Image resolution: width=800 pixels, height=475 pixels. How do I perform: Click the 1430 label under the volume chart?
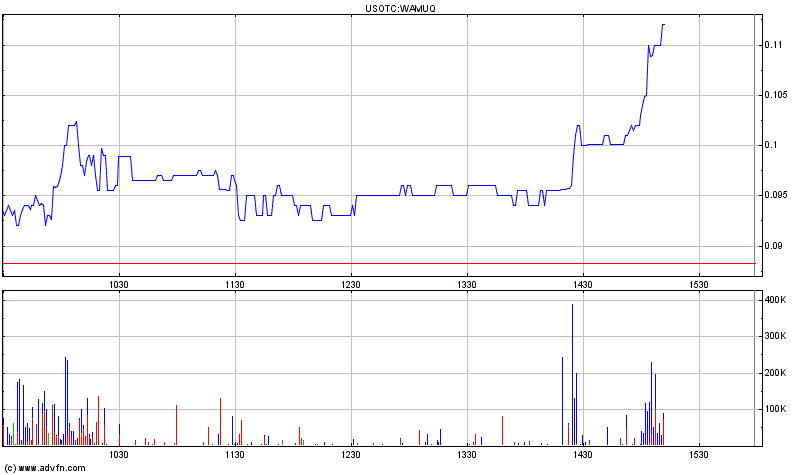point(583,455)
